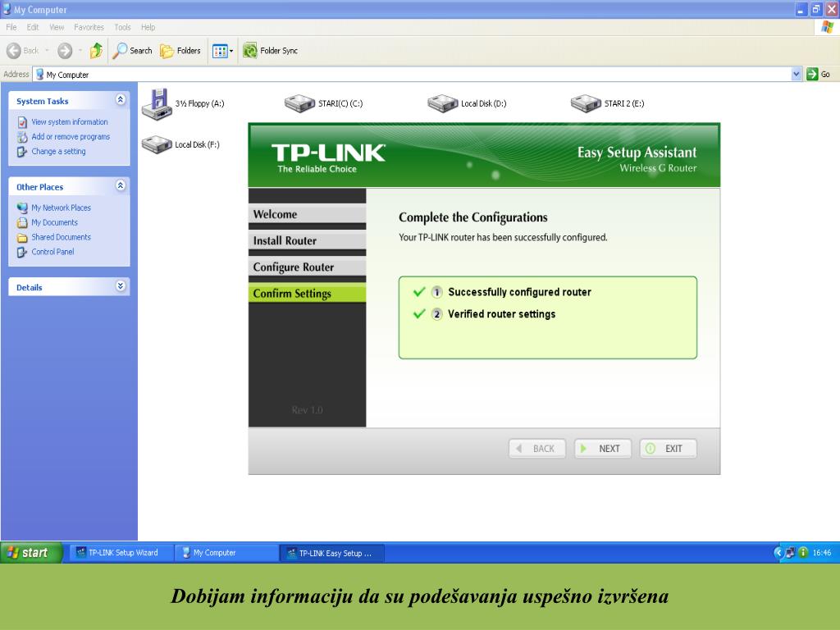The width and height of the screenshot is (840, 630).
Task: Click the My Network Places icon
Action: [x=22, y=208]
